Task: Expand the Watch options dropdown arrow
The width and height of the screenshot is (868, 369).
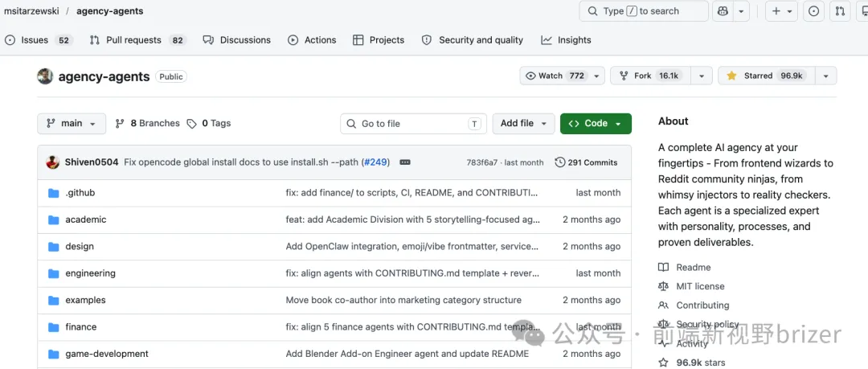Action: [596, 76]
